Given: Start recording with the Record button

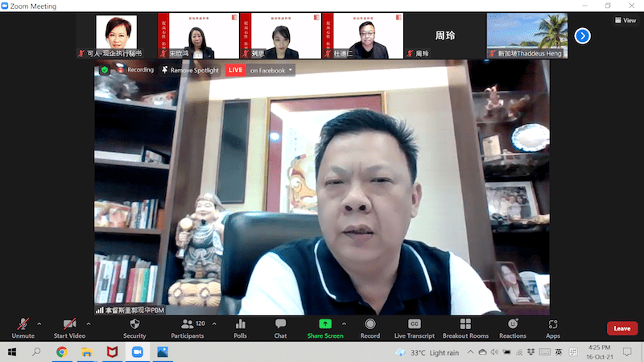Looking at the screenshot, I should [369, 328].
